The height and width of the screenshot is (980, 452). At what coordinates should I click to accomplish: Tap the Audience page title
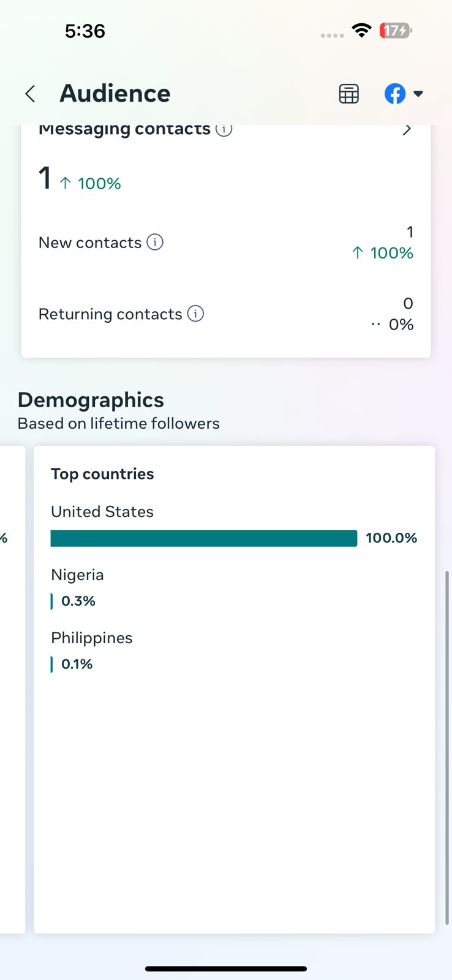(x=115, y=94)
